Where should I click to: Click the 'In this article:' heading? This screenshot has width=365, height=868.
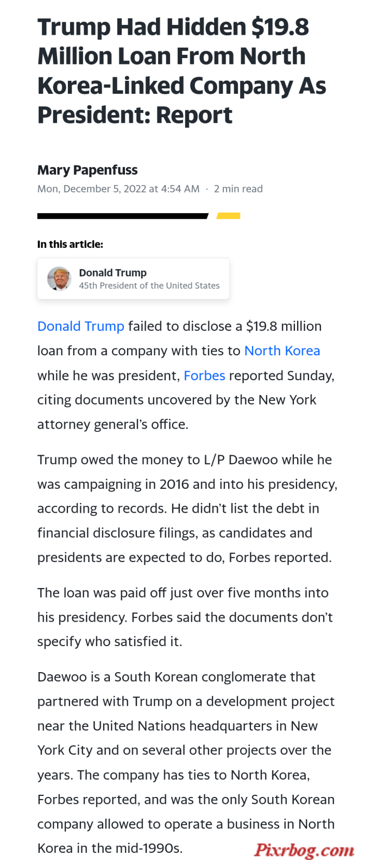point(70,244)
